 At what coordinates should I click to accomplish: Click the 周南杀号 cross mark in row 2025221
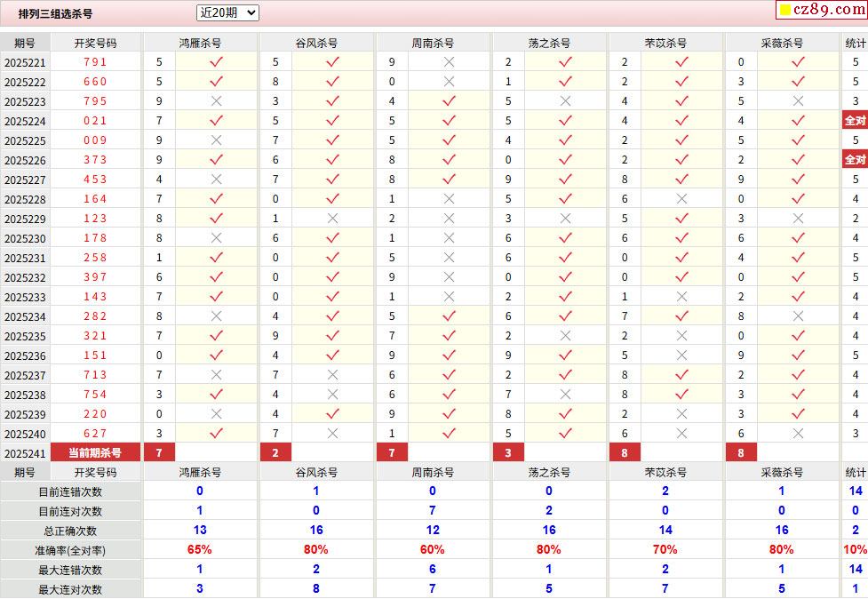449,62
